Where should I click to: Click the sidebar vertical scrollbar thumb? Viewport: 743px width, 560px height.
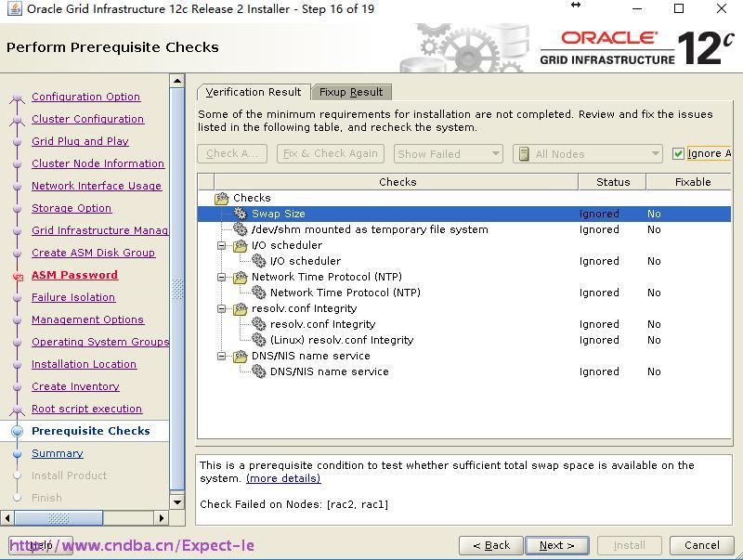tap(177, 289)
